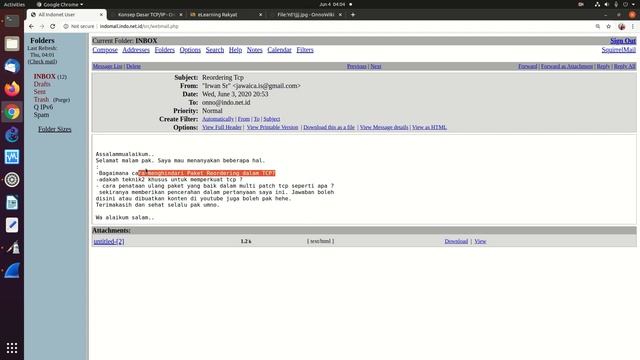Go to Previous message
This screenshot has height=360, width=640.
click(x=357, y=66)
